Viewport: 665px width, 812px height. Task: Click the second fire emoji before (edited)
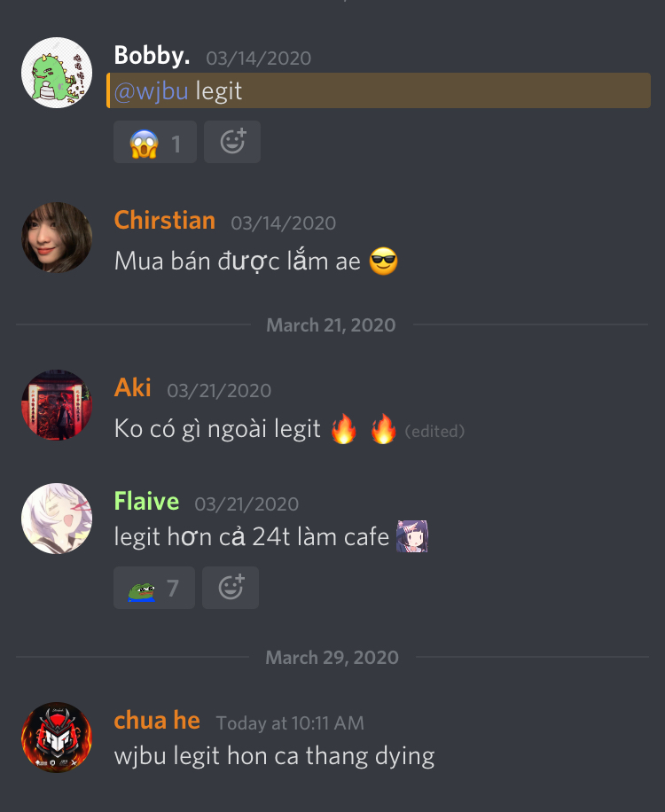click(x=383, y=429)
